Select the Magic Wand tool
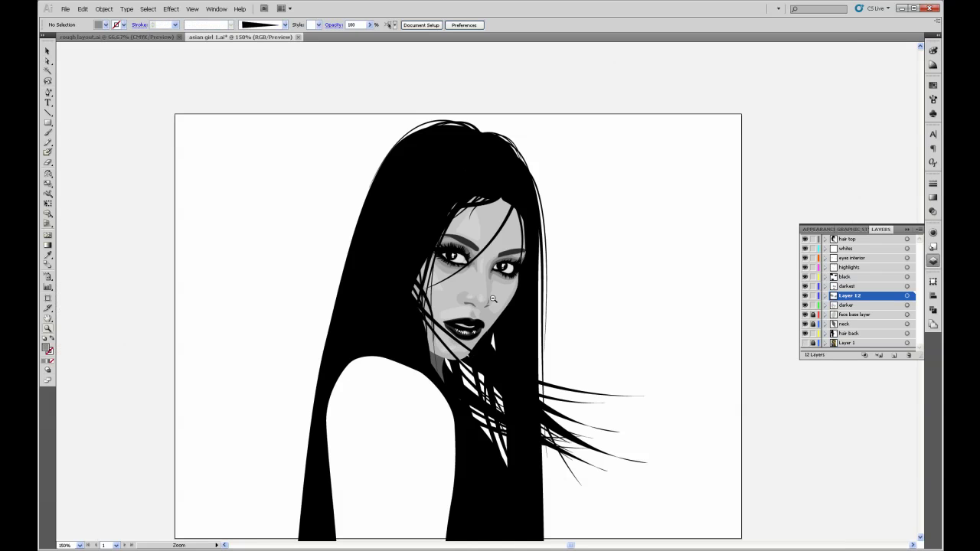 point(47,70)
